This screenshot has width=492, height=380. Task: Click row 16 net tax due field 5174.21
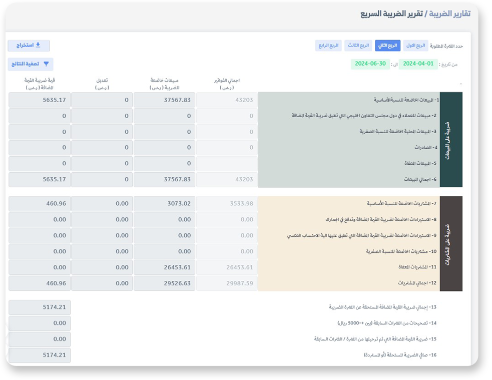(39, 355)
